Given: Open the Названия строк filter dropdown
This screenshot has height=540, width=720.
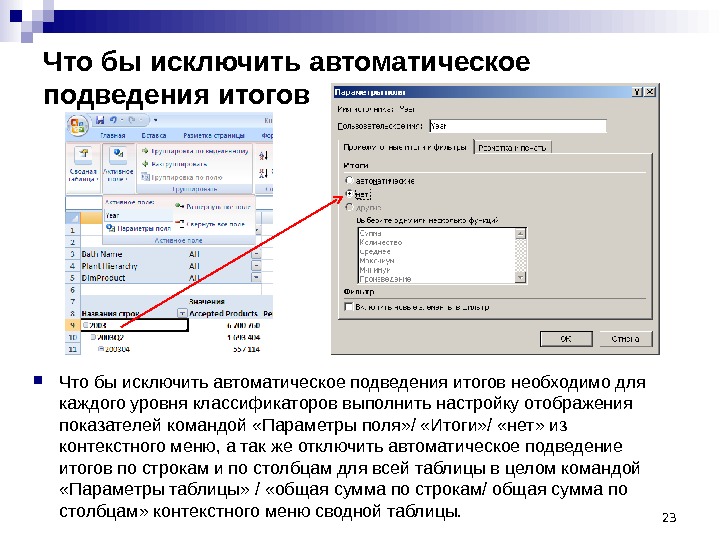Looking at the screenshot, I should point(182,314).
